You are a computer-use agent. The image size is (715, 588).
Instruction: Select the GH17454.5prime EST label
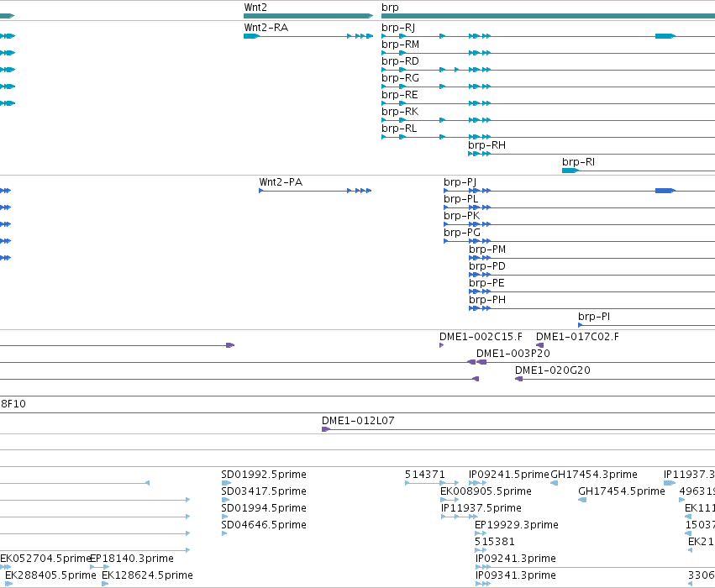click(x=622, y=491)
